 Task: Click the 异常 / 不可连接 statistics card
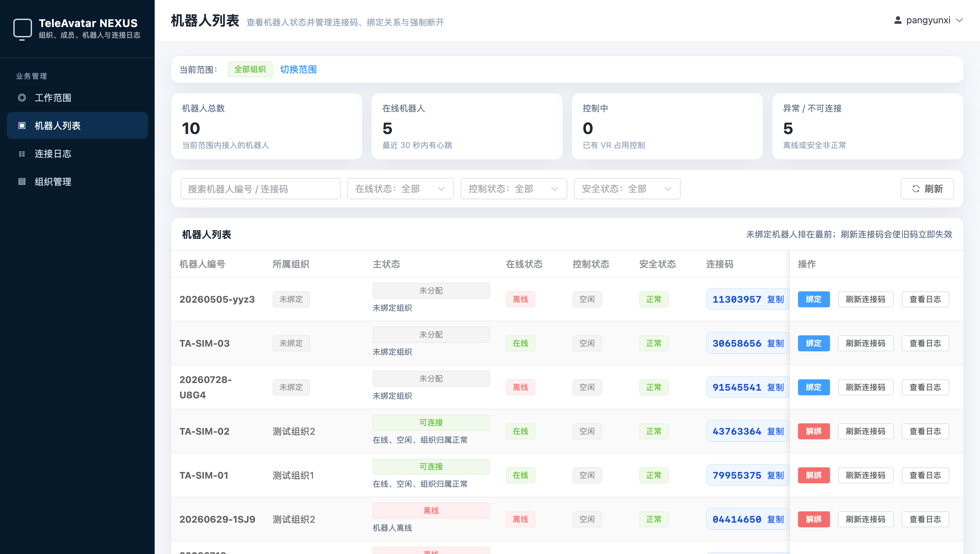click(868, 126)
